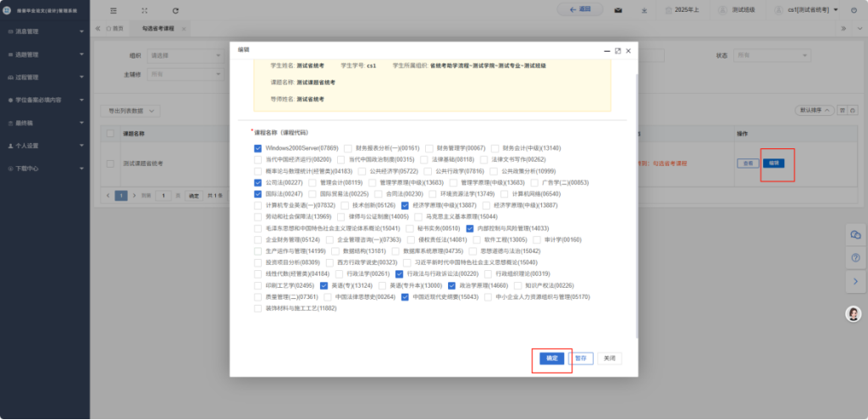The image size is (868, 420).
Task: Expand the 消息管理 sidebar menu
Action: [x=44, y=31]
